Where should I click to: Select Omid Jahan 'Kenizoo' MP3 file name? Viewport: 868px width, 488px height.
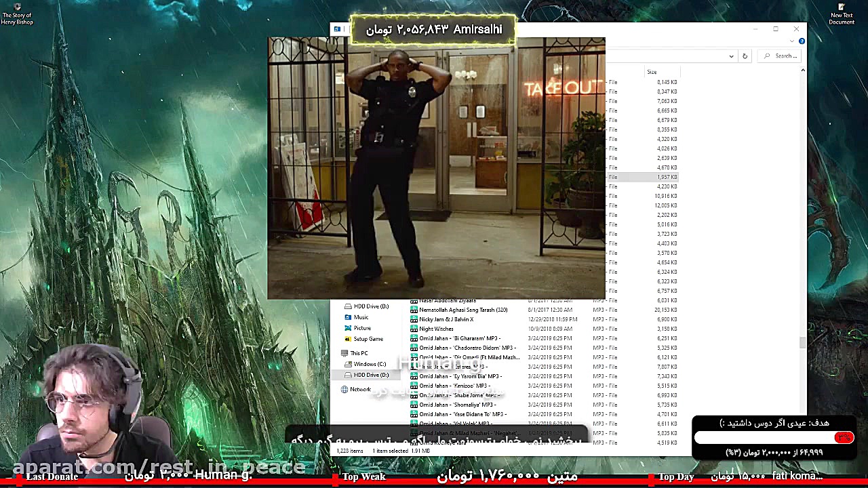pyautogui.click(x=454, y=386)
